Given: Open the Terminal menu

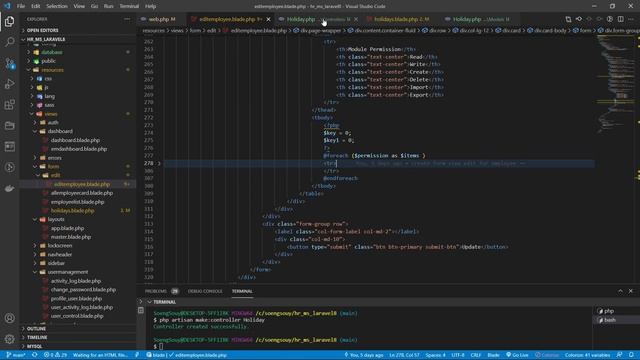Looking at the screenshot, I should (129, 6).
